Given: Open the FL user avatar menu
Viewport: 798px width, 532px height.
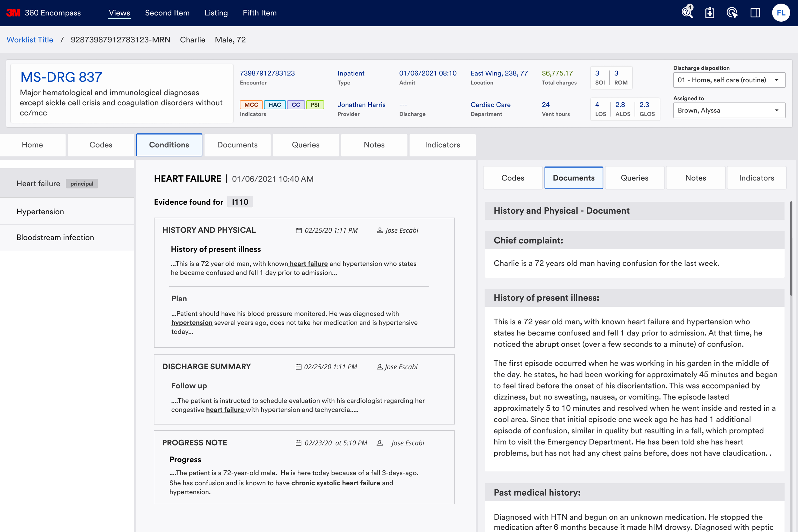Looking at the screenshot, I should [x=781, y=13].
